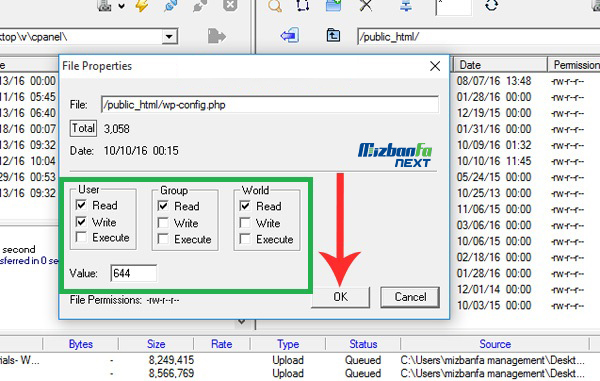This screenshot has width=600, height=381.
Task: Open the local path dropdown arrow
Action: tap(169, 37)
